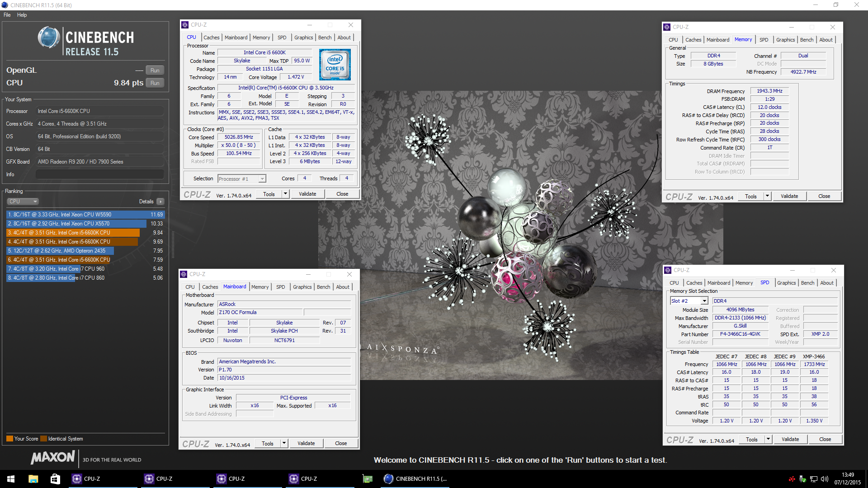
Task: Click the volume icon in system tray
Action: coord(824,479)
